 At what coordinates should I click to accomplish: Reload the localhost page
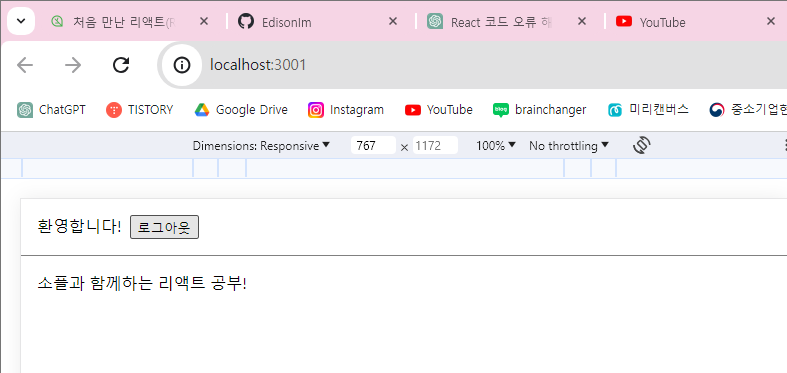point(121,65)
